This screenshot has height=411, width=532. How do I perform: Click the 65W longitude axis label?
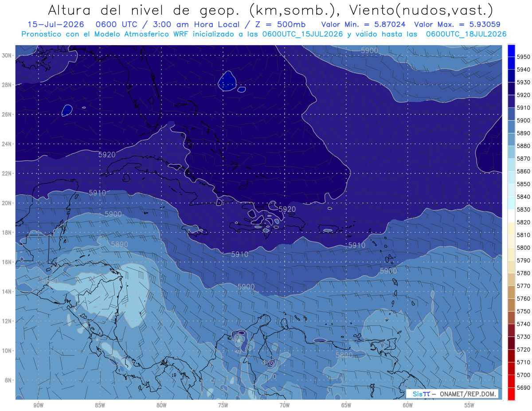pyautogui.click(x=346, y=405)
